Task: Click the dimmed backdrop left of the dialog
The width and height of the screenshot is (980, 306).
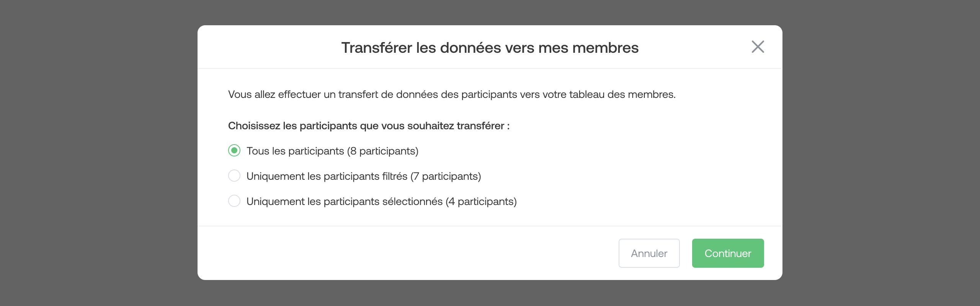Action: 96,153
